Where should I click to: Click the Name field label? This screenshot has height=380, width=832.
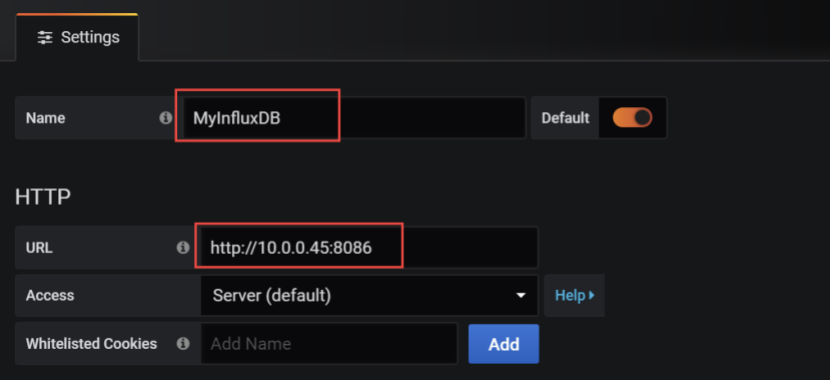[46, 118]
